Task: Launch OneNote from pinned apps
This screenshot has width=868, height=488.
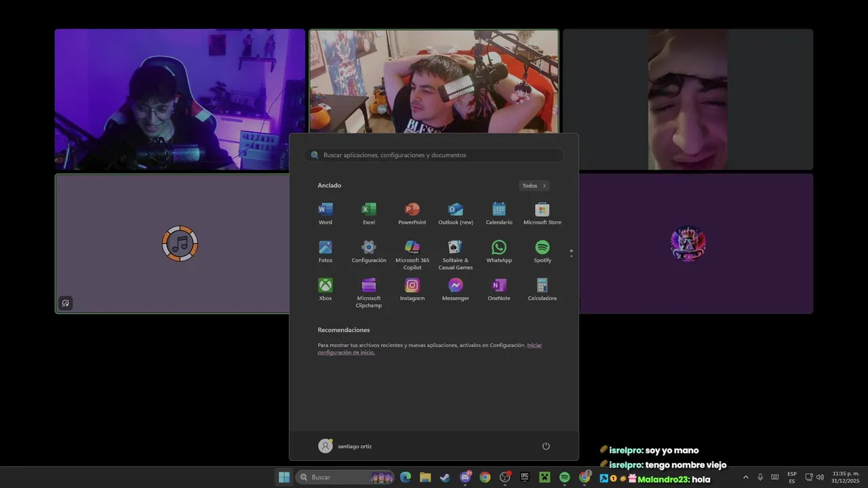Action: click(x=499, y=289)
